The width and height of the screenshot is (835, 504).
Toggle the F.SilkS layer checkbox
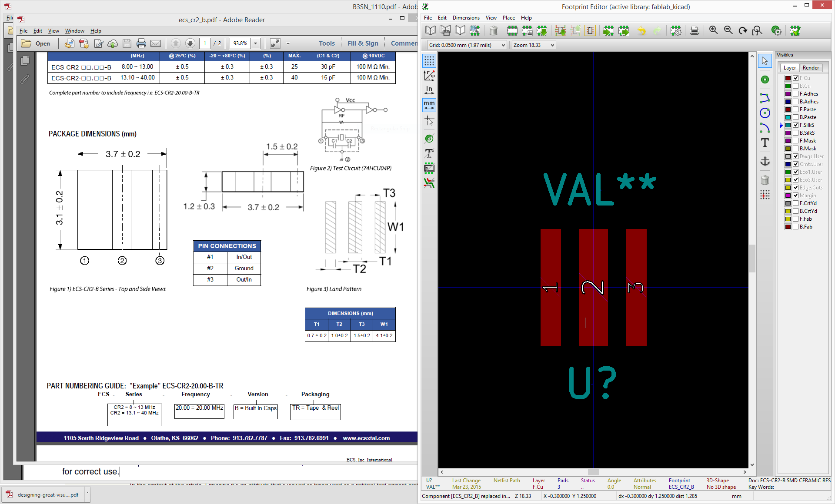(796, 125)
